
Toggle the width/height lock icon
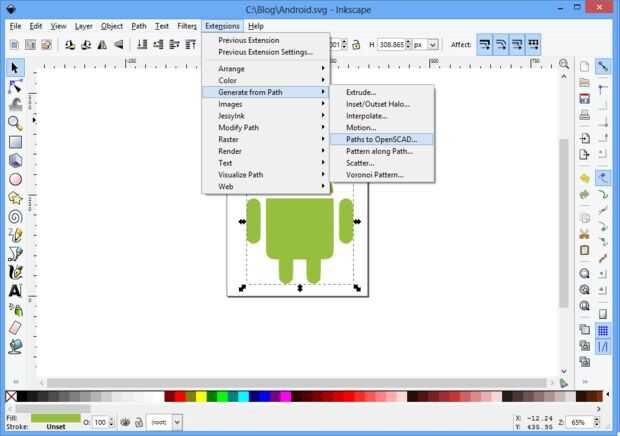[x=356, y=45]
